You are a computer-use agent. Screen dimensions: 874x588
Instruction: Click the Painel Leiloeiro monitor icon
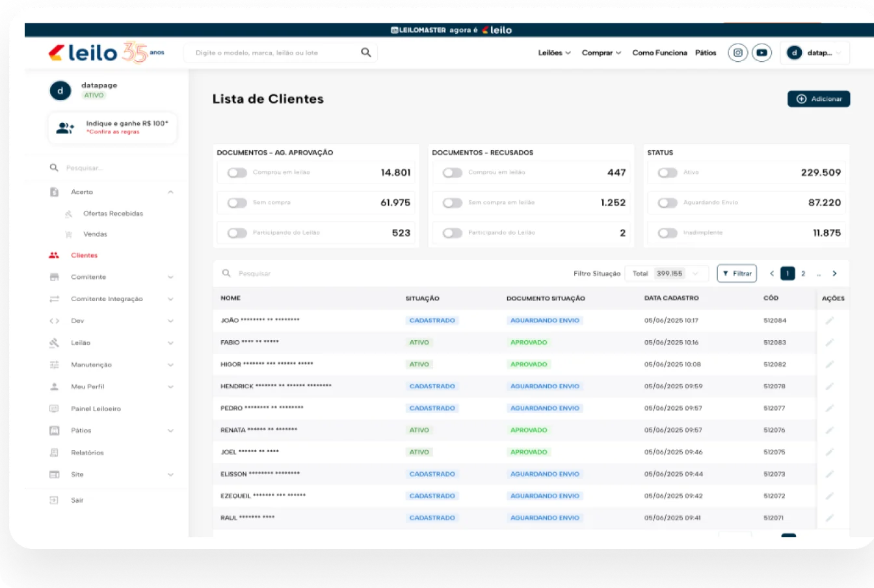click(55, 408)
